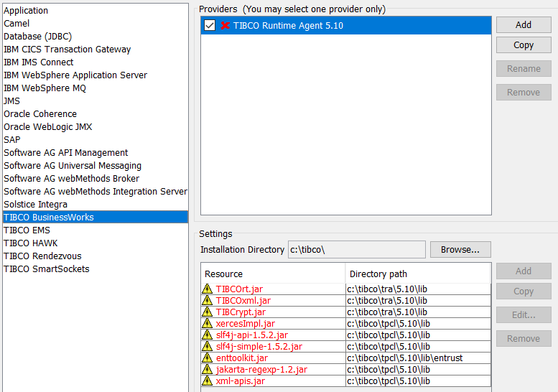This screenshot has height=392, width=558.
Task: Click warning icon next to TIBCOrt.jar
Action: coord(207,289)
